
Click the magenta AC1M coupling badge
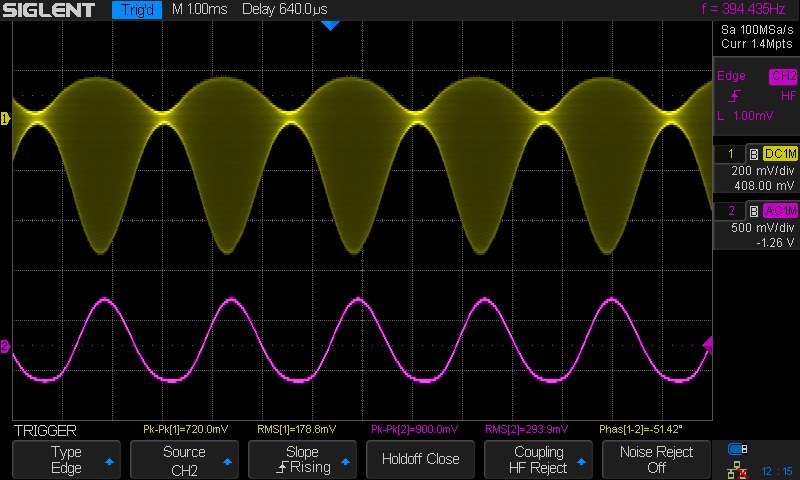tap(779, 210)
